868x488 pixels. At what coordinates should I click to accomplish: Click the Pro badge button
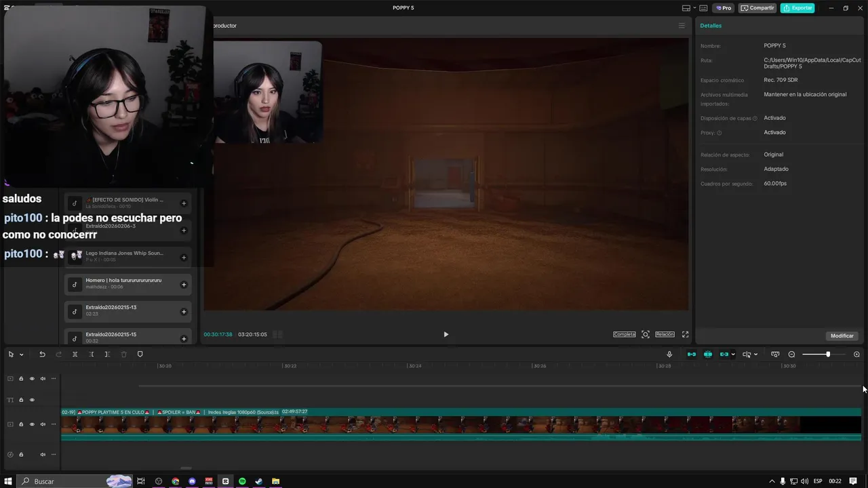(724, 8)
